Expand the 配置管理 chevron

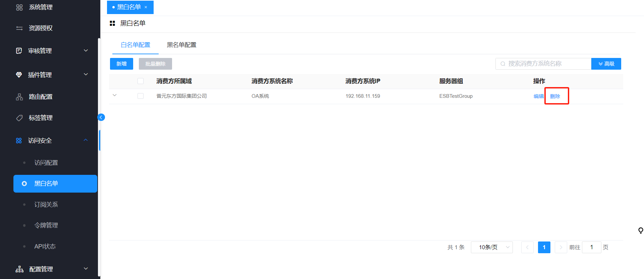tap(86, 269)
